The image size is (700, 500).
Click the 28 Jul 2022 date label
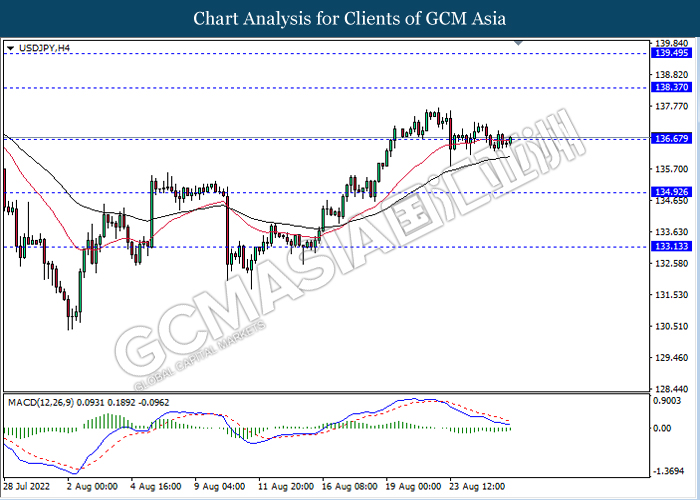(27, 486)
